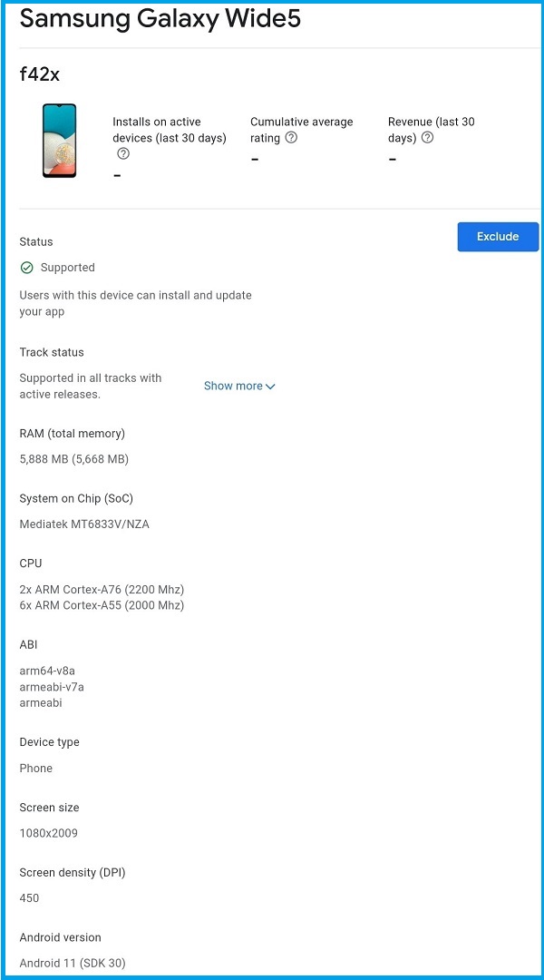Expand Show more under Track status
Screen dimensions: 544x980
click(239, 386)
